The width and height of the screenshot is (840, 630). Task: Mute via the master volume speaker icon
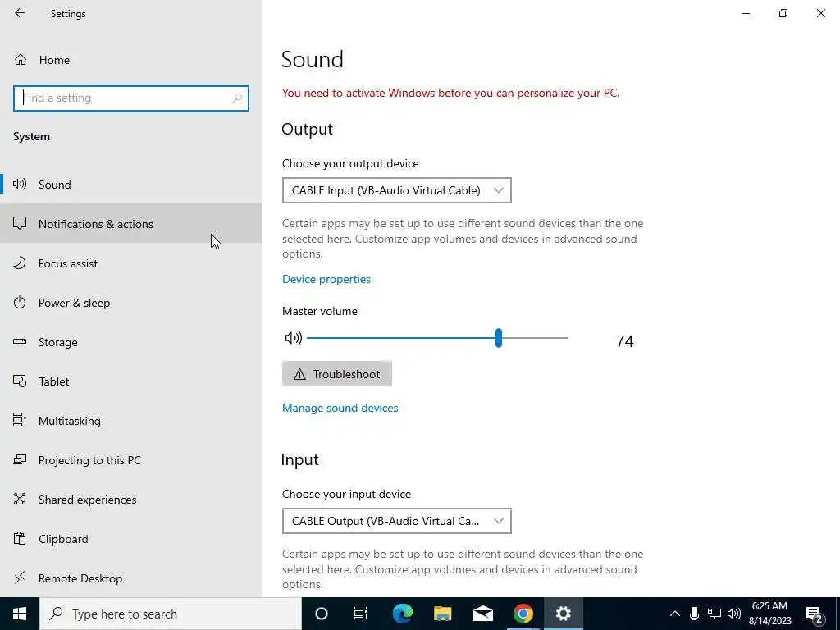click(294, 338)
